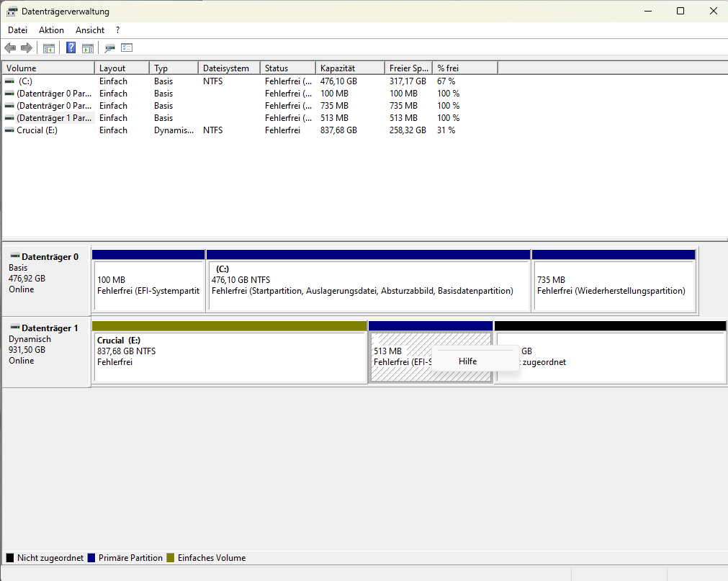Click the Datenträgerverwaltung title bar app icon
The width and height of the screenshot is (728, 581).
pos(12,11)
